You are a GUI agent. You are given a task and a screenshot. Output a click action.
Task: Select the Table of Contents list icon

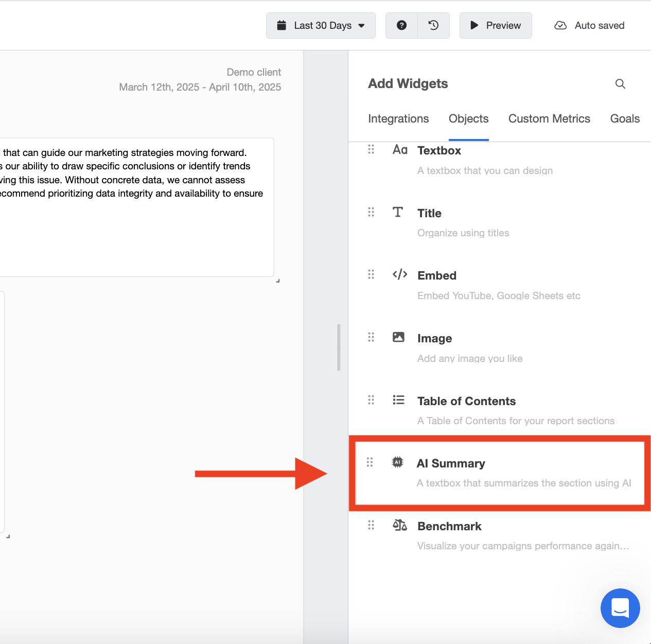click(398, 399)
